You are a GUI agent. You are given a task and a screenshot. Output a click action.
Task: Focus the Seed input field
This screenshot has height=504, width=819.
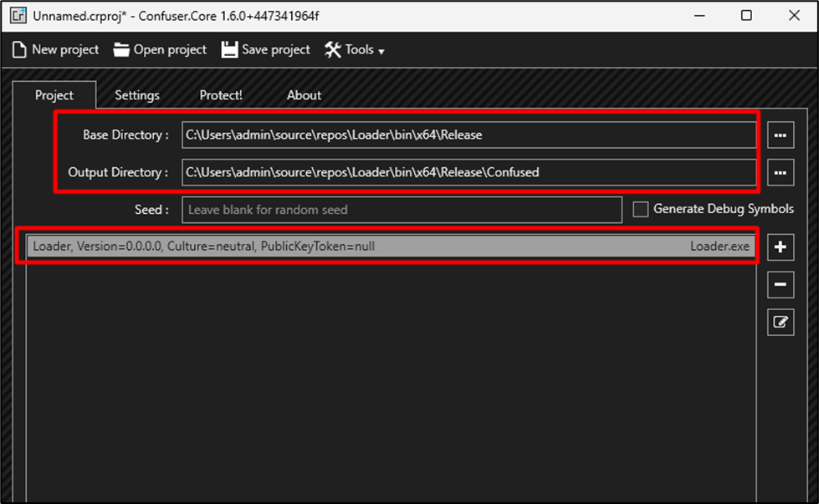click(402, 210)
